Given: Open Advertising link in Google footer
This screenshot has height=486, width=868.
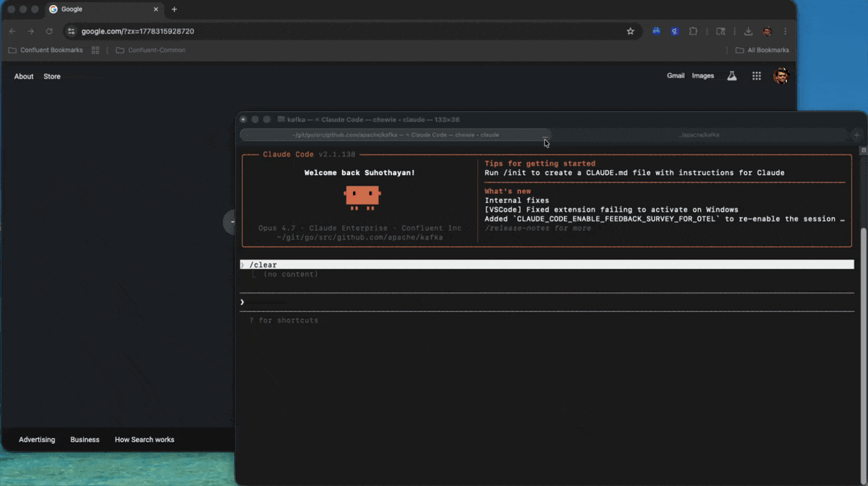Looking at the screenshot, I should [x=37, y=440].
